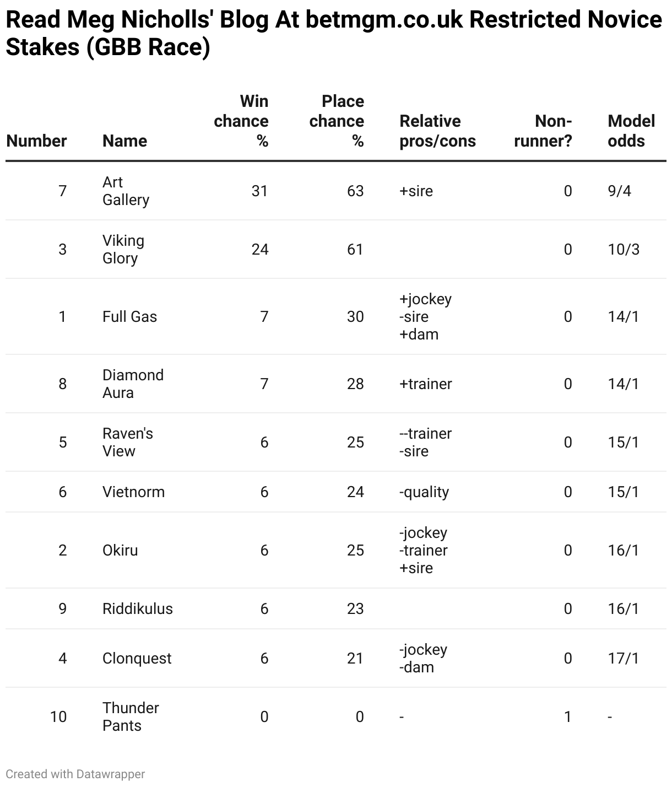
Task: Select the Art Gallery name cell
Action: click(x=126, y=191)
